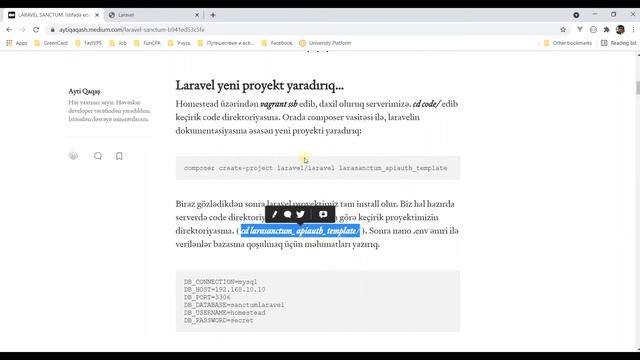Reload the current page
640x360 pixels.
36,29
